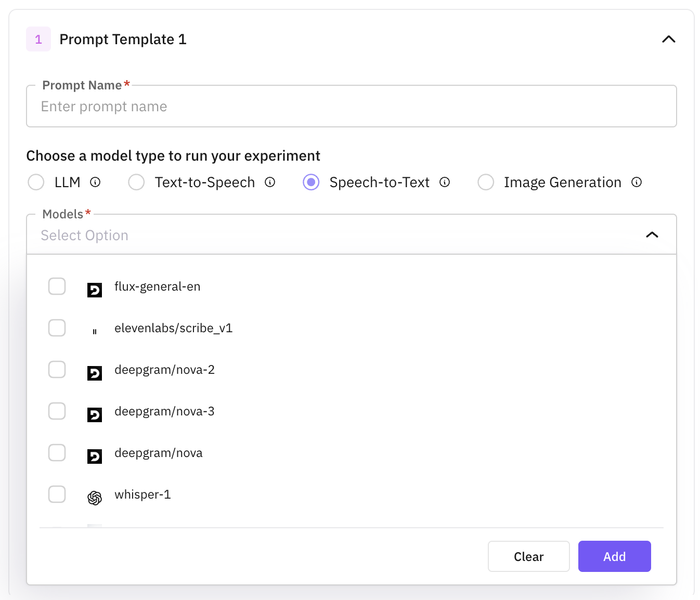Image resolution: width=700 pixels, height=600 pixels.
Task: Click the Speech-to-Text info icon
Action: 445,182
